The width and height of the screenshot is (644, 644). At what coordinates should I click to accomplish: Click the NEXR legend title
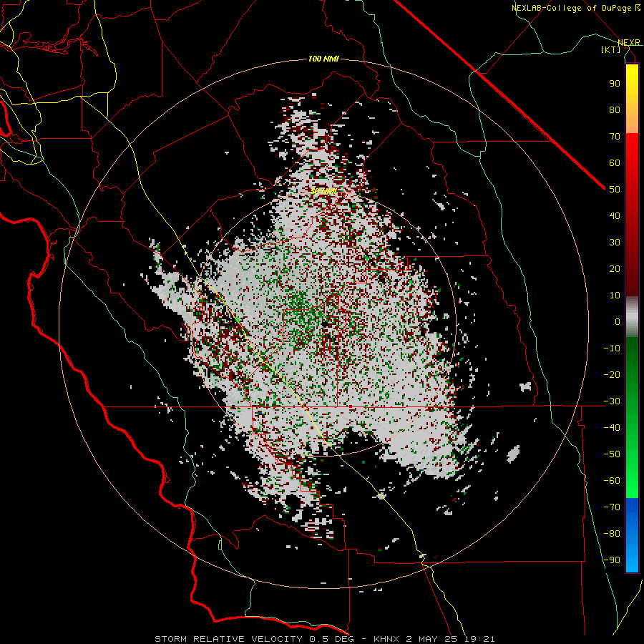[x=628, y=43]
